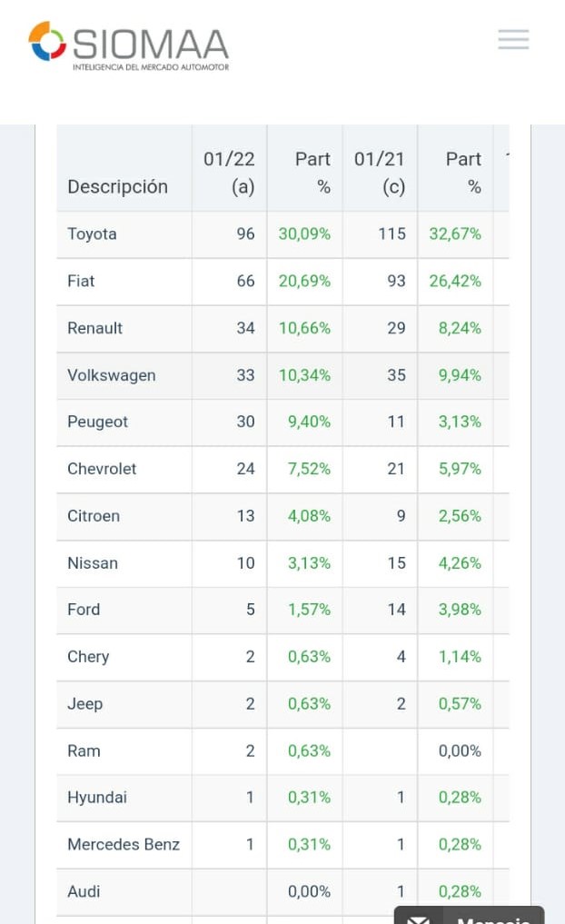Select the Audi row name
Screen dimensions: 565x924
84,891
